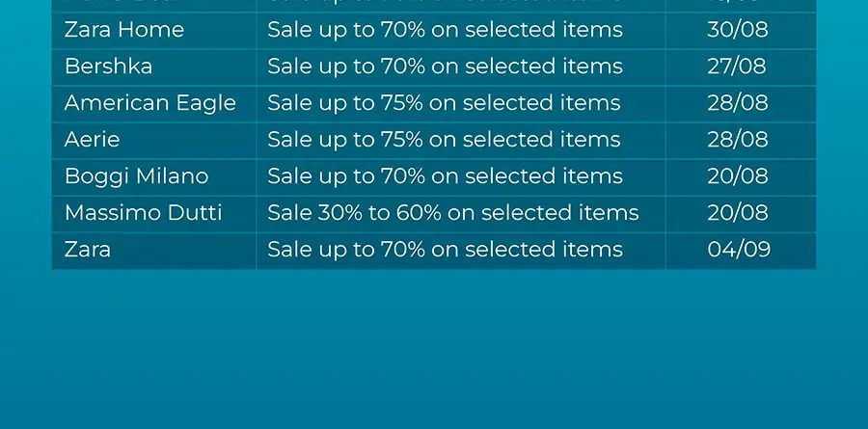Select the American Eagle row label

pos(150,103)
